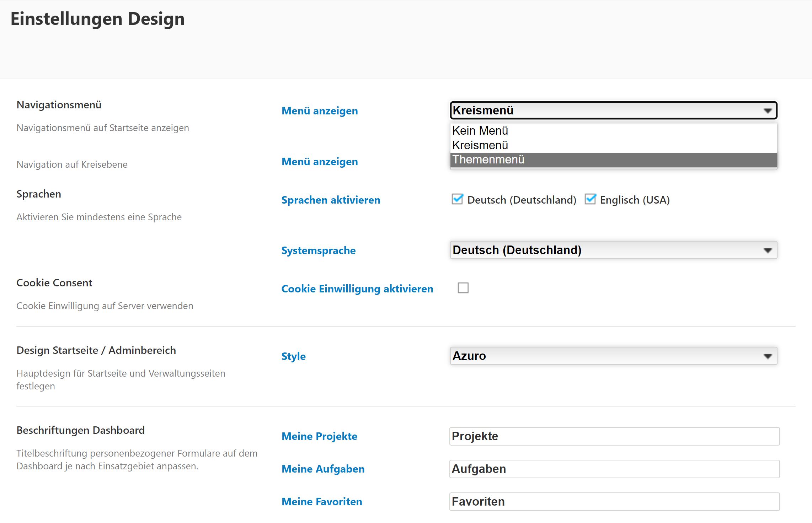Viewport: 812px width, 523px height.
Task: Uncheck the Deutsch (Deutschland) language checkbox
Action: coord(457,199)
